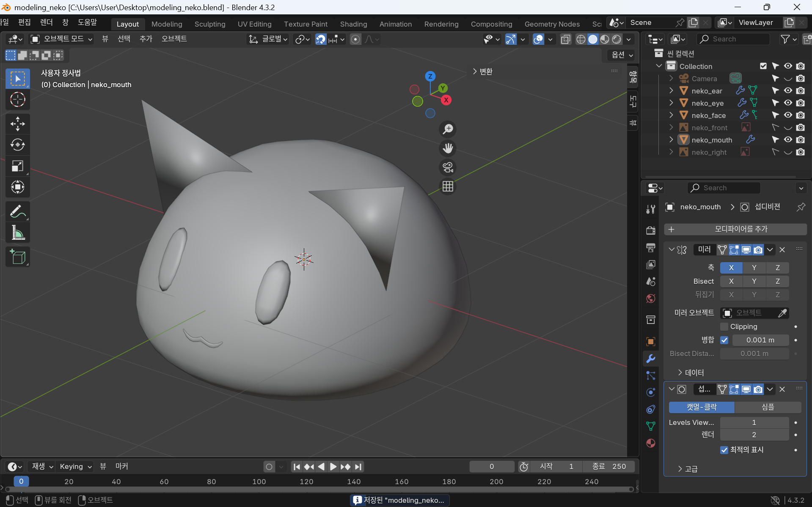Toggle mirror axis Y button
Image resolution: width=812 pixels, height=507 pixels.
pyautogui.click(x=754, y=268)
